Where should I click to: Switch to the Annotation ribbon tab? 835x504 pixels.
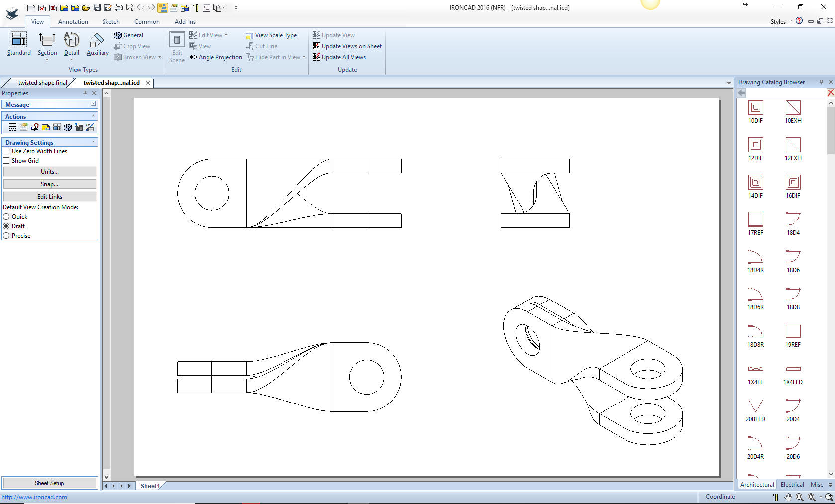pos(73,22)
